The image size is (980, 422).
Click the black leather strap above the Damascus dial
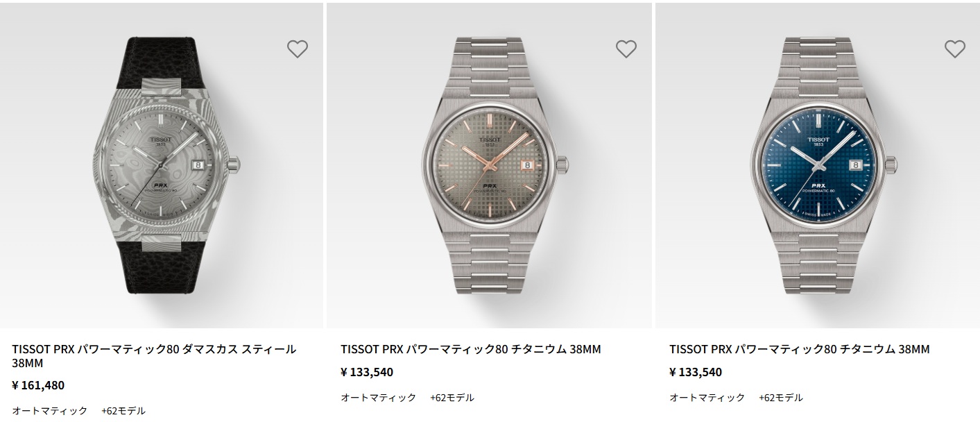(162, 59)
